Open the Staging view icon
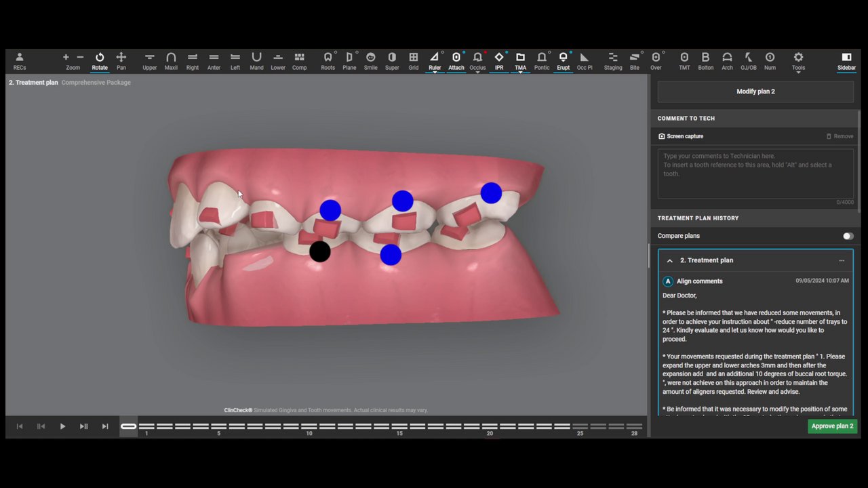868x488 pixels. [613, 61]
